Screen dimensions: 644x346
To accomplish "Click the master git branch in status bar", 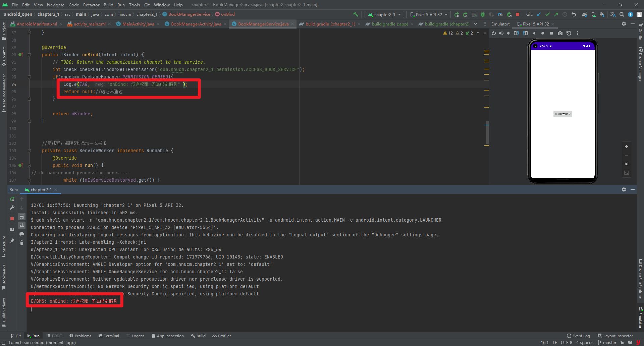I will pos(607,342).
